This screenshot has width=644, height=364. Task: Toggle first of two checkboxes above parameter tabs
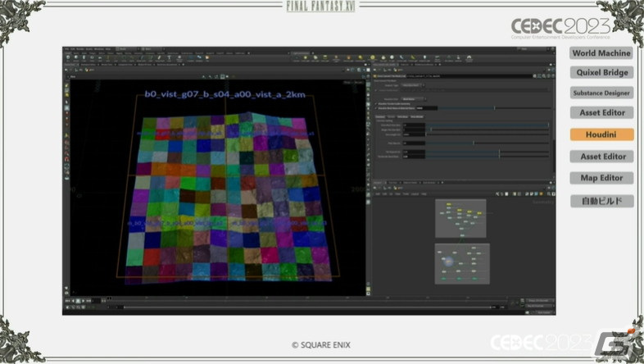(375, 104)
